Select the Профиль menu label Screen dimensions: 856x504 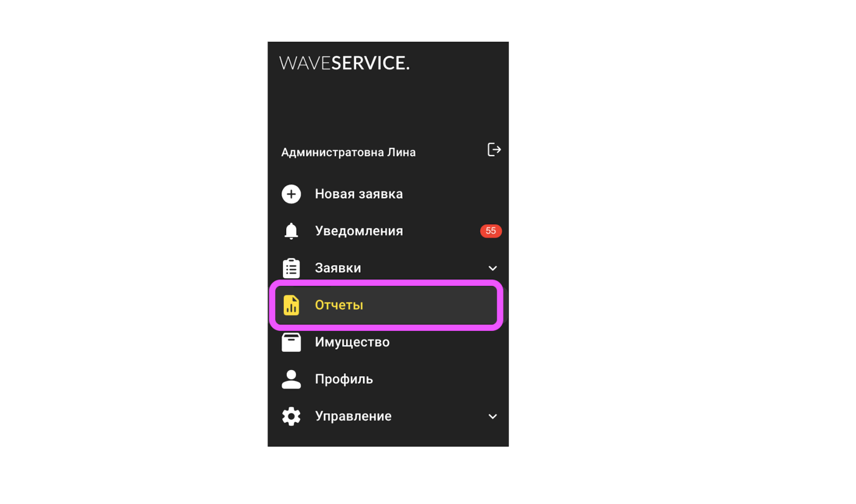tap(344, 379)
